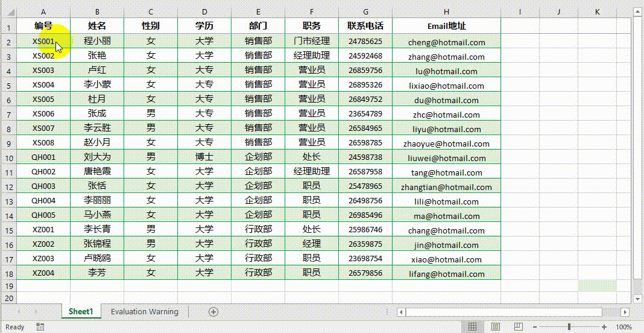
Task: Switch to Normal view icon
Action: pyautogui.click(x=472, y=327)
